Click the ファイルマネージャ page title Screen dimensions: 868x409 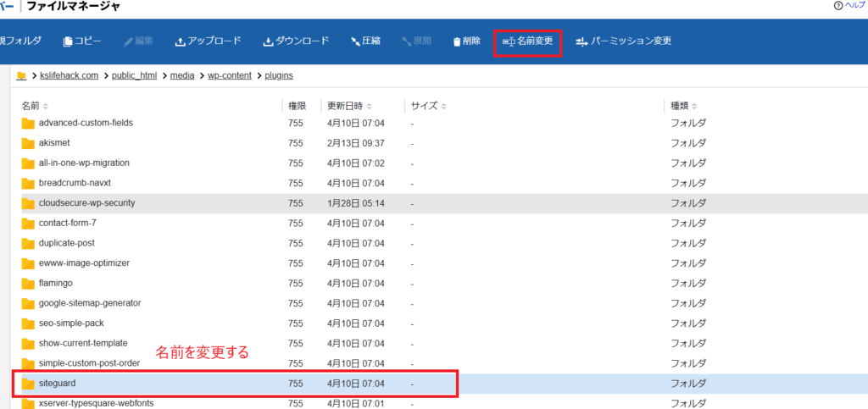(x=74, y=7)
